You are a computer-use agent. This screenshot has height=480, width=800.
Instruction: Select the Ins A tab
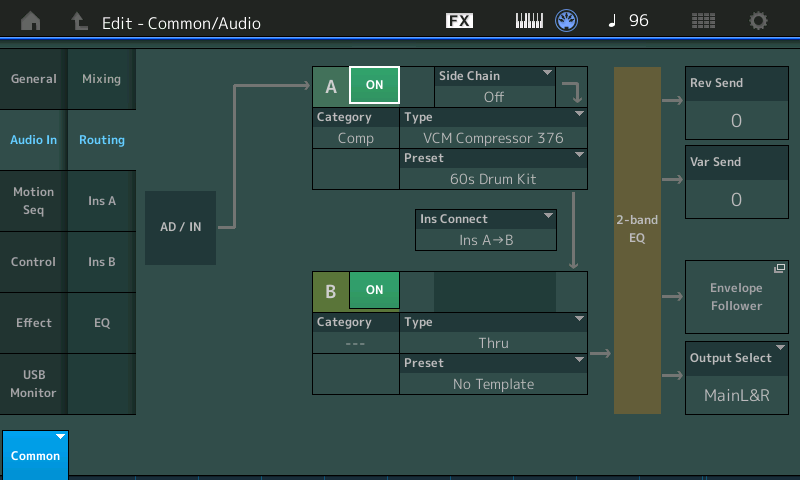(102, 201)
